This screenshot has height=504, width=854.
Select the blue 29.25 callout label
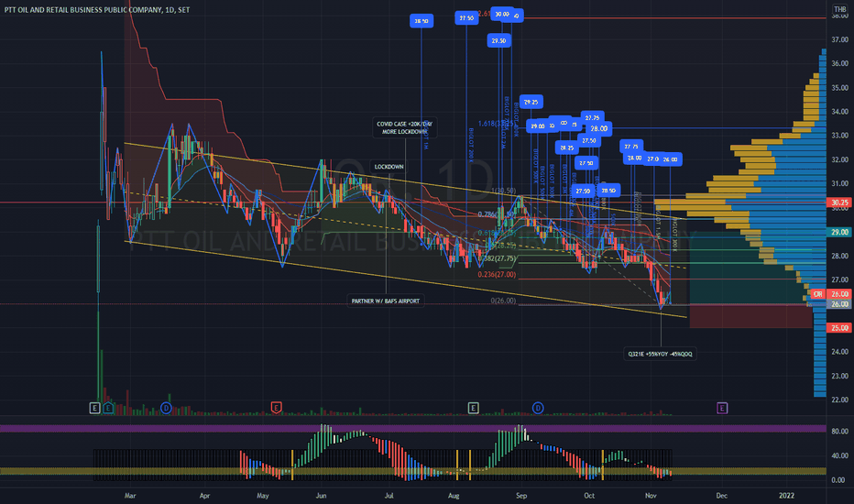[531, 102]
